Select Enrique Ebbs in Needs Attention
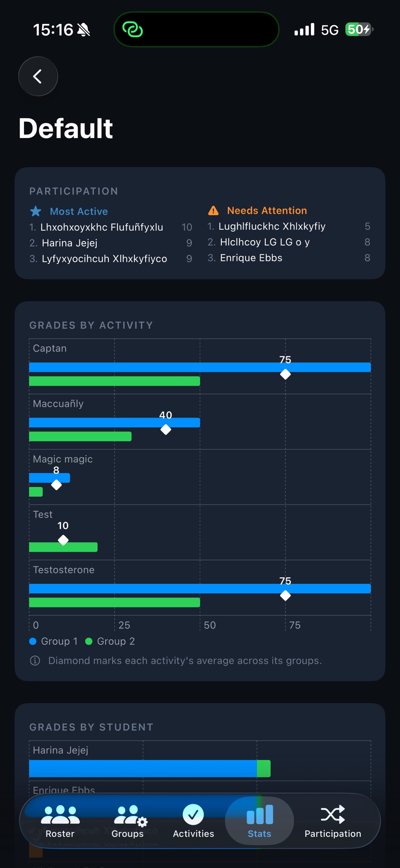The width and height of the screenshot is (400, 868). coord(251,258)
